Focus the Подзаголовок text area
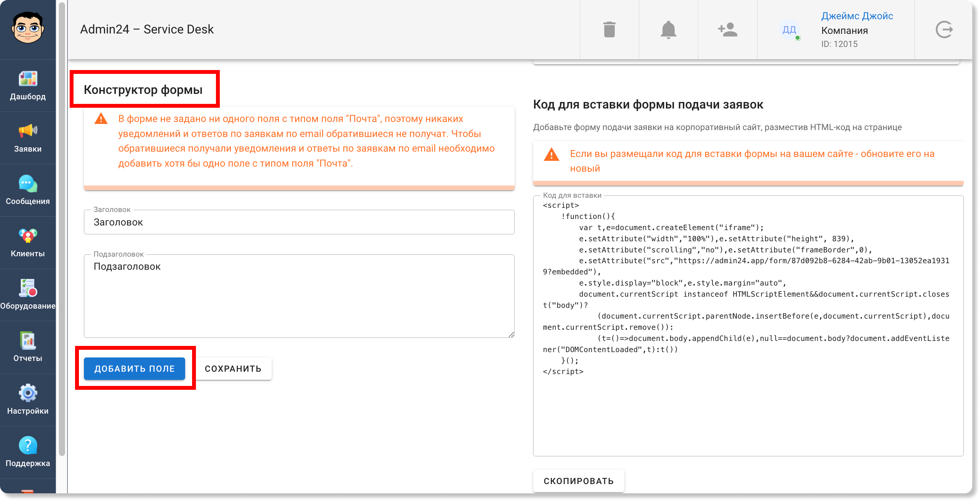The height and width of the screenshot is (501, 980). (x=299, y=296)
